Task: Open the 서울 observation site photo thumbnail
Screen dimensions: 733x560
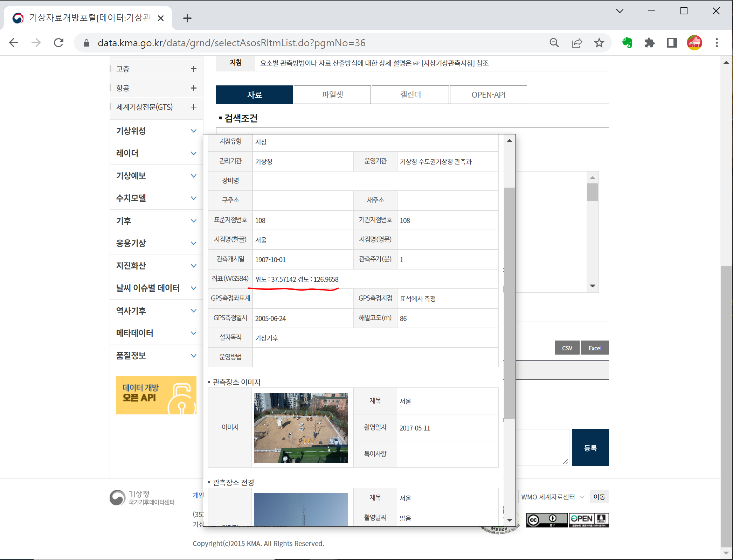Action: [301, 427]
